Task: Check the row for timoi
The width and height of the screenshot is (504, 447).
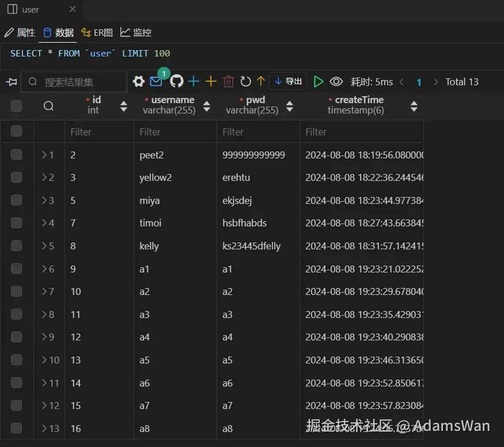Action: [16, 223]
